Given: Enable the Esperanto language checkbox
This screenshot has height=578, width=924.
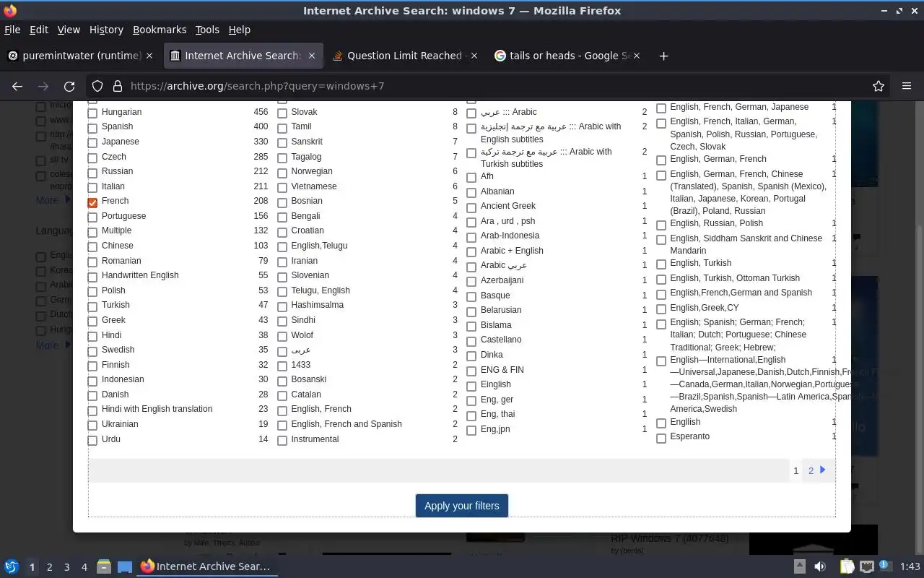Looking at the screenshot, I should tap(661, 438).
